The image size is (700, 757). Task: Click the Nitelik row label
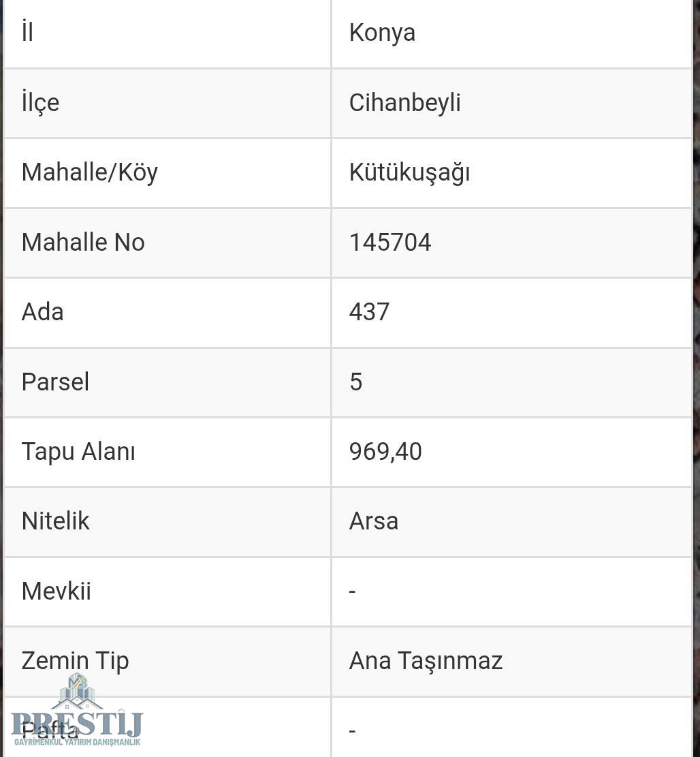55,521
